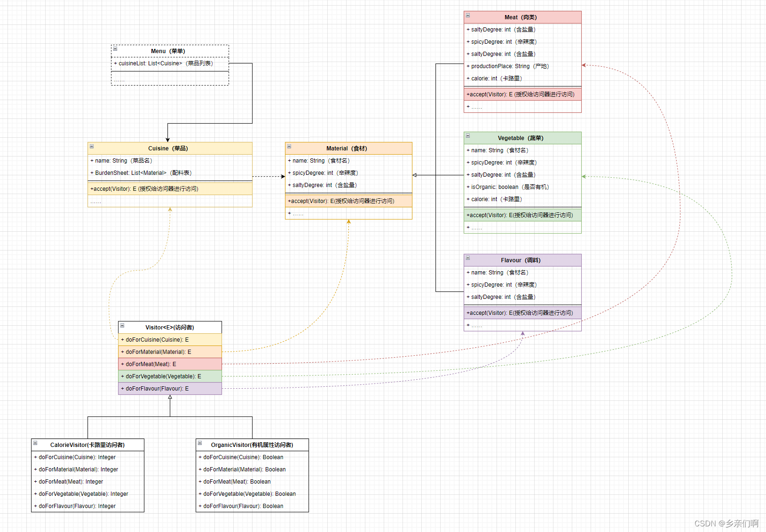Viewport: 766px width, 532px height.
Task: Select doForFlavour(Flavour): Integer method
Action: click(88, 506)
